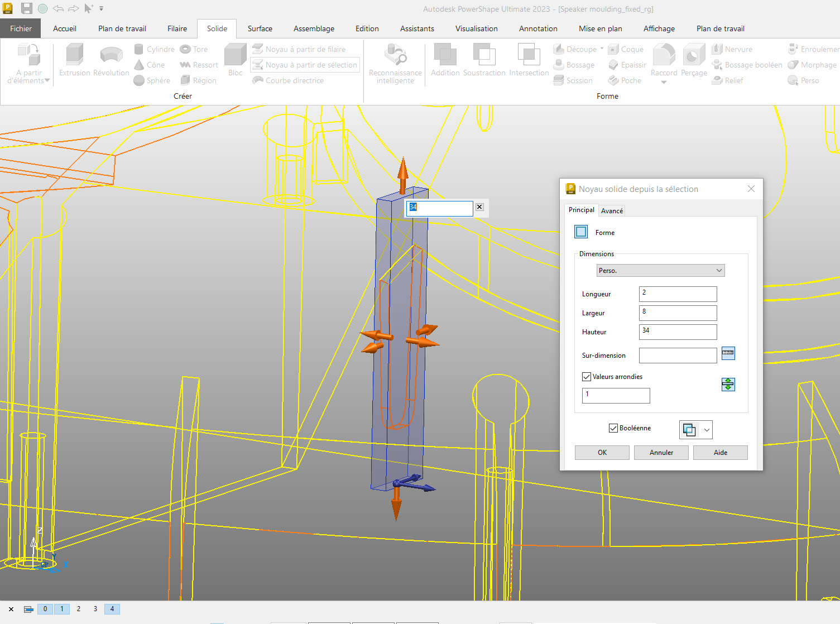Select the Bloc solid primitive tool
The image size is (840, 624).
click(x=235, y=61)
